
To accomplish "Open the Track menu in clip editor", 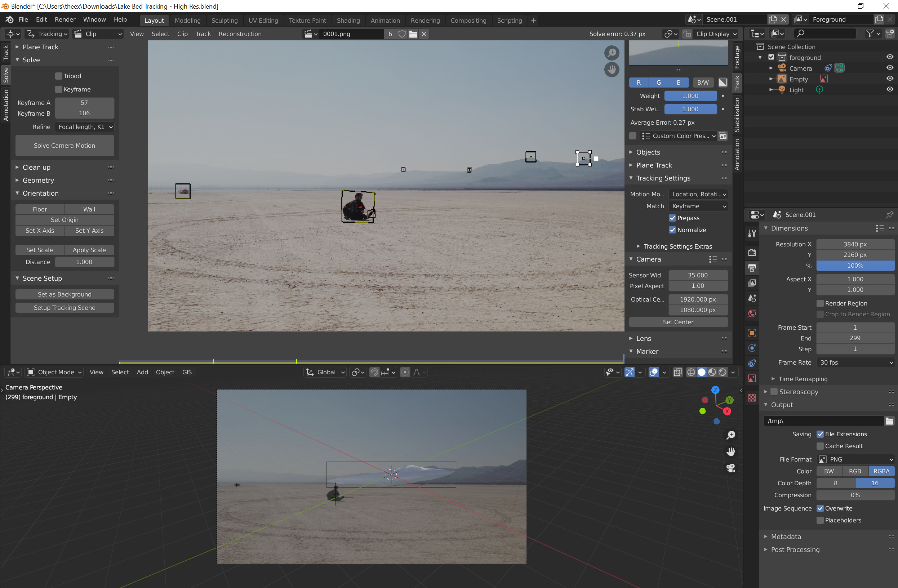I will [x=203, y=34].
